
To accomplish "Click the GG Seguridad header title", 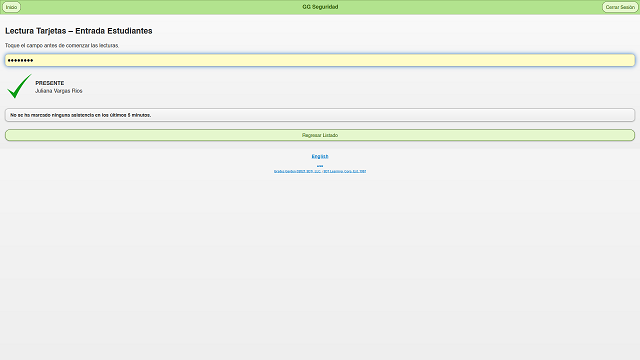I will (320, 7).
